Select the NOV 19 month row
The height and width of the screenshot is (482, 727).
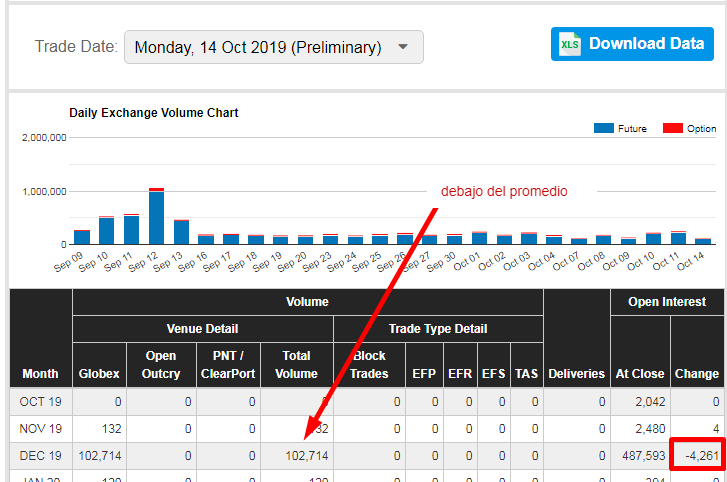pos(40,428)
